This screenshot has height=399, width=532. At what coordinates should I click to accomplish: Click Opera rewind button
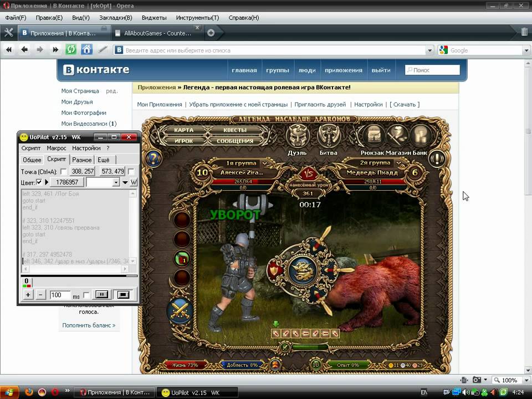tap(9, 50)
